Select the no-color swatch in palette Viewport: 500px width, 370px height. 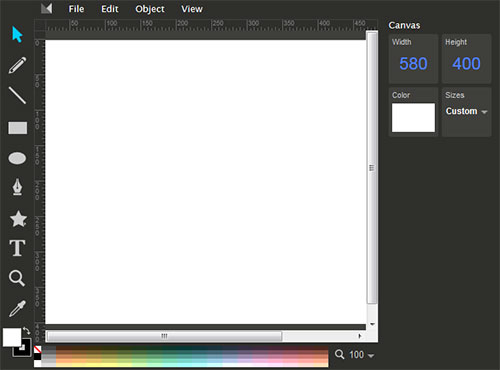pos(38,349)
